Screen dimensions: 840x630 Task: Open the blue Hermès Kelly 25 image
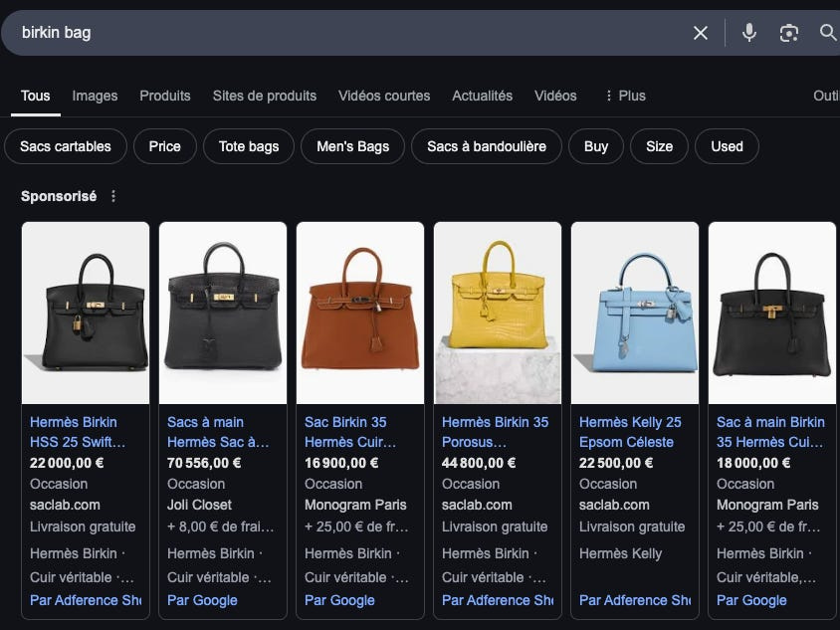point(635,313)
